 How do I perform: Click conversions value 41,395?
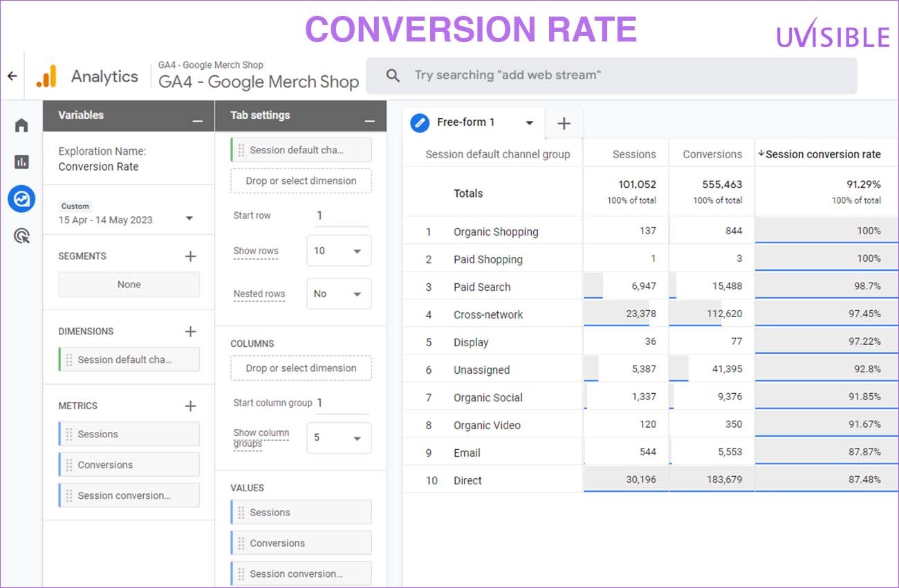click(x=727, y=369)
